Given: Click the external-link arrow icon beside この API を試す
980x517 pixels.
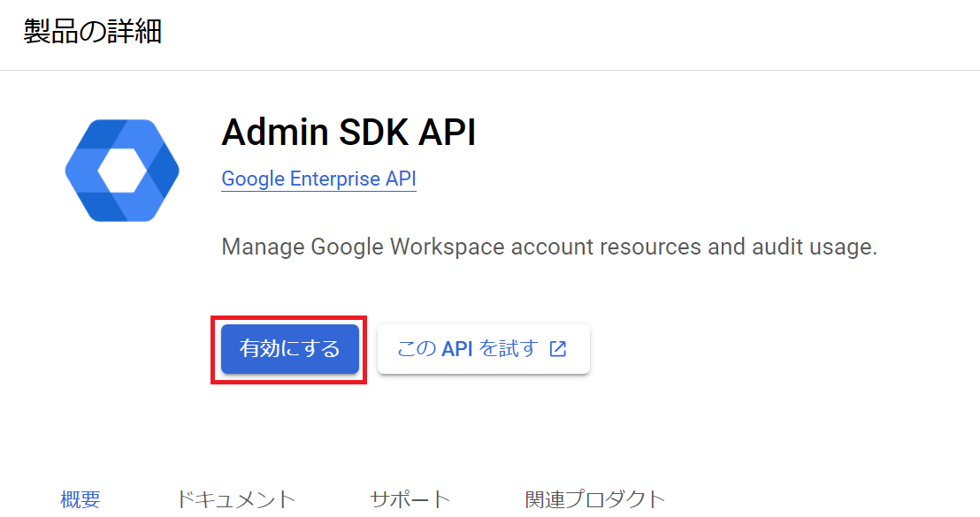Looking at the screenshot, I should (x=558, y=349).
